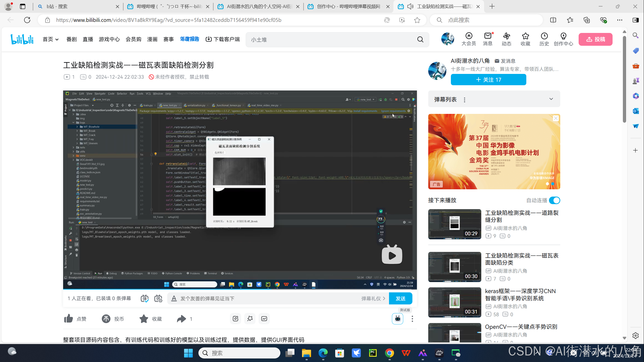Click the pink 投稿 upload button

tap(595, 39)
